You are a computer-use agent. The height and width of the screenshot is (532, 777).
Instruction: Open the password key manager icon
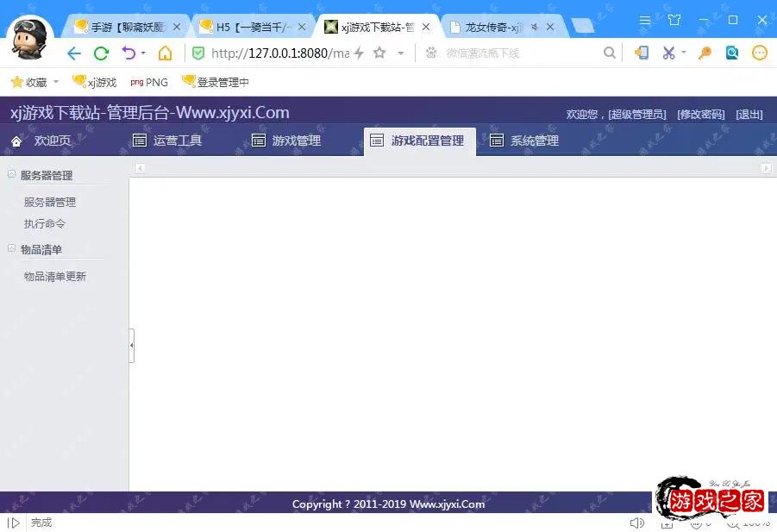point(705,53)
